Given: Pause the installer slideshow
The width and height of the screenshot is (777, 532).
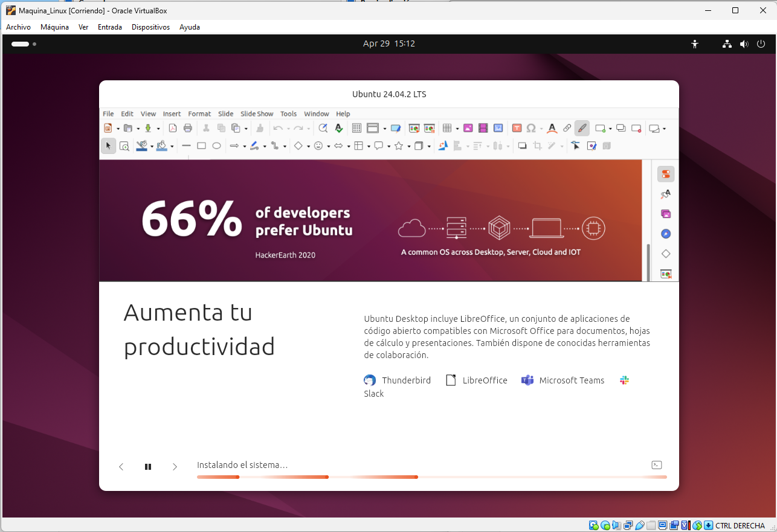Looking at the screenshot, I should pyautogui.click(x=148, y=467).
